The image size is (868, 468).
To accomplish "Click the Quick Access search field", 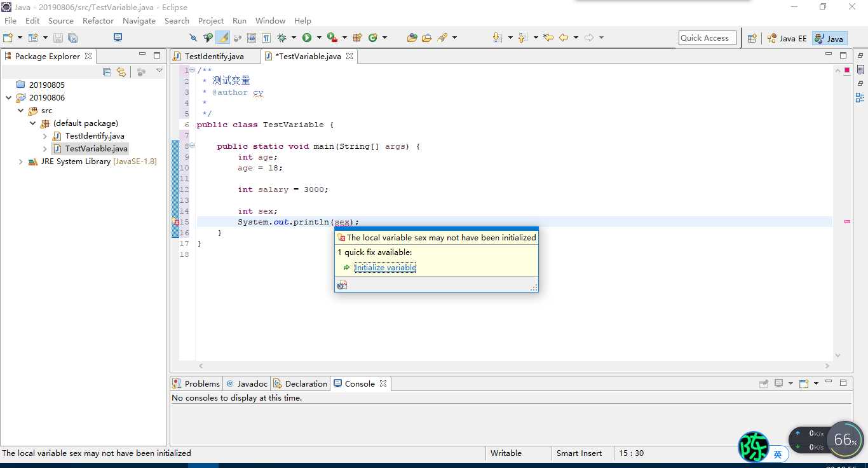I will click(707, 38).
